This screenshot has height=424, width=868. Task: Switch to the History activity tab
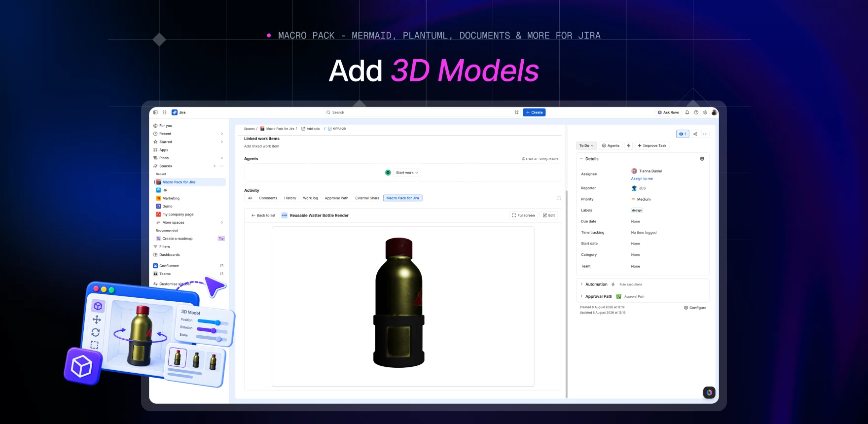click(x=290, y=198)
